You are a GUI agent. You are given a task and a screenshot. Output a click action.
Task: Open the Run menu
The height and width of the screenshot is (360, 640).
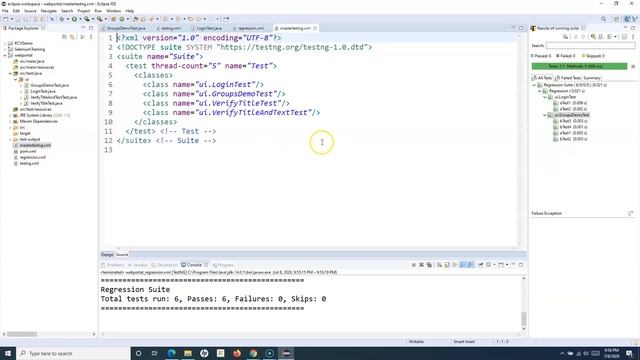tap(98, 11)
